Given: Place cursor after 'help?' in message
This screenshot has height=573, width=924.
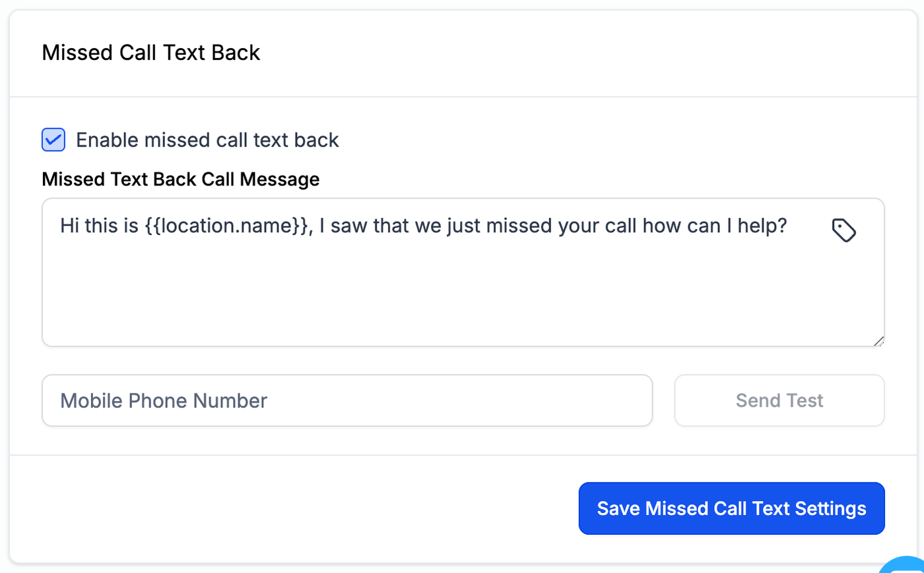Looking at the screenshot, I should tap(789, 226).
